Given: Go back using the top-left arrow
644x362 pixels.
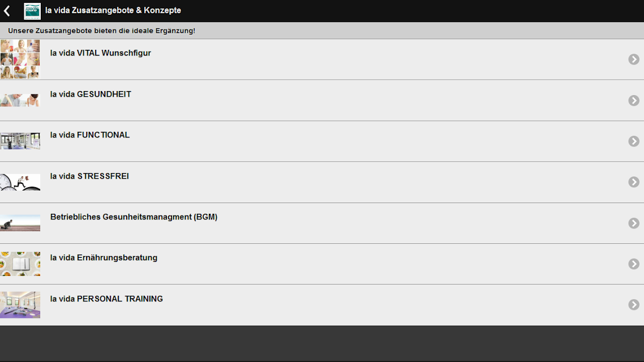Looking at the screenshot, I should point(7,11).
